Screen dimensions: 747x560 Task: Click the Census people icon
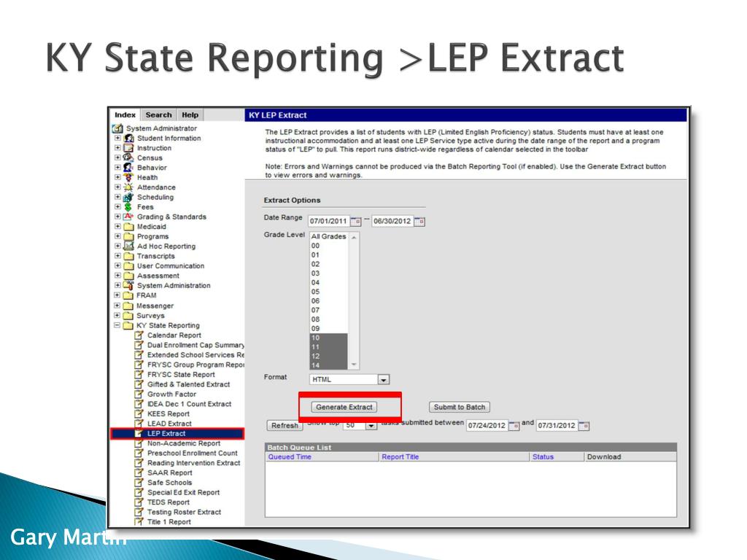pyautogui.click(x=128, y=157)
